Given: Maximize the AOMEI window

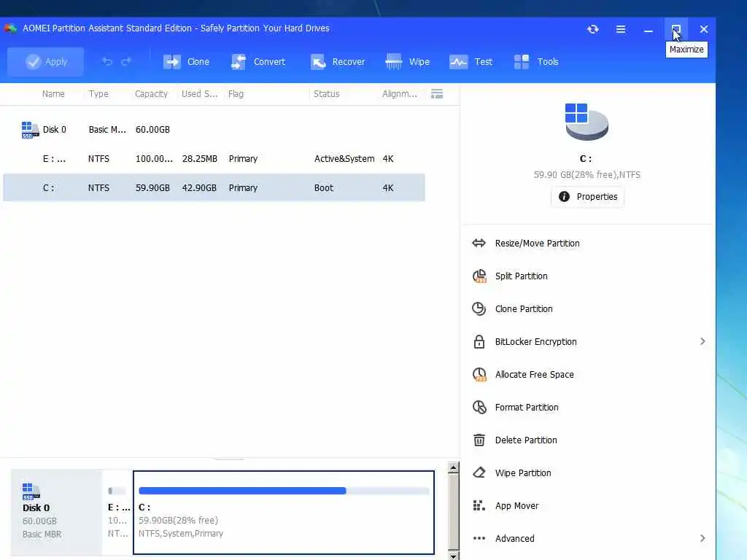Looking at the screenshot, I should point(676,29).
